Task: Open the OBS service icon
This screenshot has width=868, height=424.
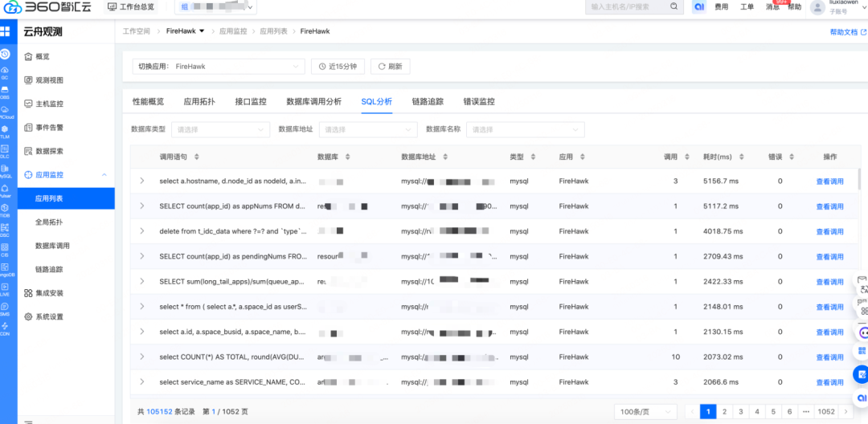Action: 5,92
